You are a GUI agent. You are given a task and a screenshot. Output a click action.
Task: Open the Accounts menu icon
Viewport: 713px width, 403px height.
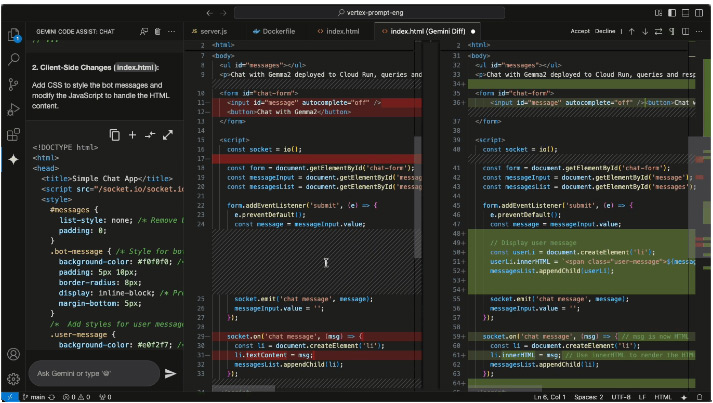point(14,354)
